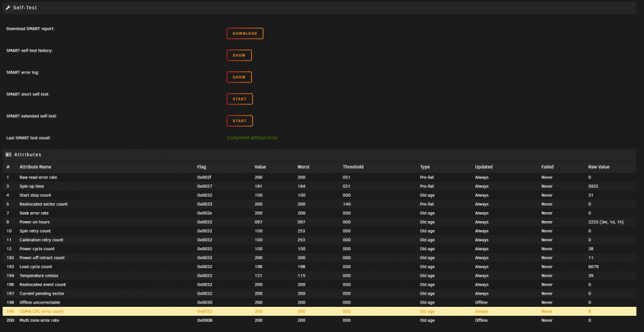Select the 'Offline uncorrectable' attribute
Screen dimensions: 644x332
[x=319, y=302]
